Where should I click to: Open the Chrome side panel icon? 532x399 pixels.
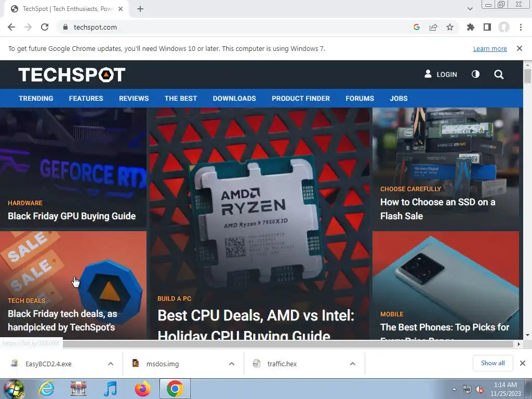click(487, 27)
